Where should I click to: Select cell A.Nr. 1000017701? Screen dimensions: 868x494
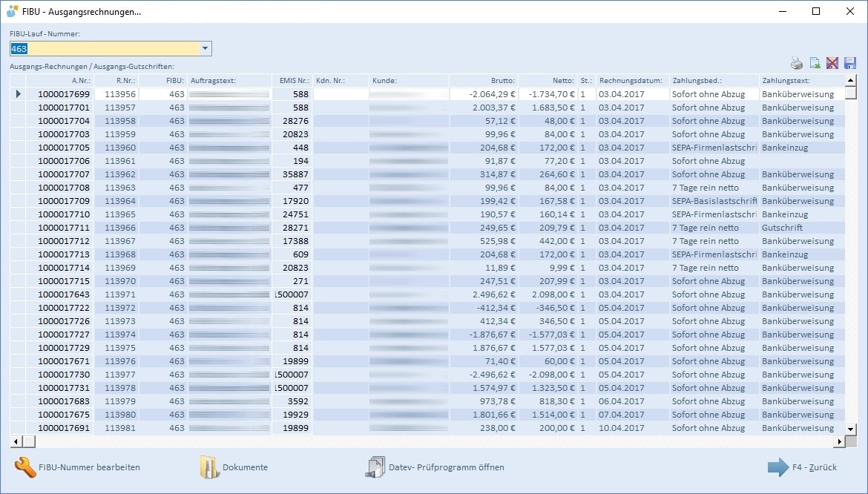(60, 108)
